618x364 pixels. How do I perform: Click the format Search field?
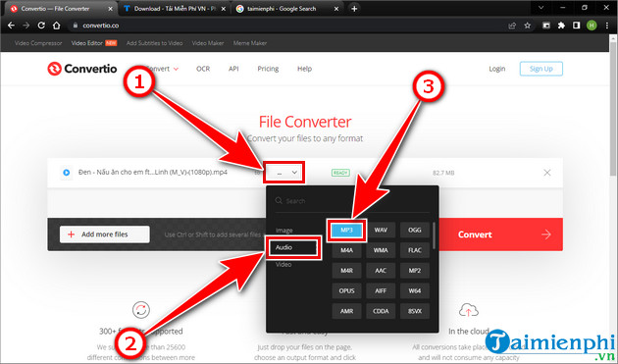351,201
